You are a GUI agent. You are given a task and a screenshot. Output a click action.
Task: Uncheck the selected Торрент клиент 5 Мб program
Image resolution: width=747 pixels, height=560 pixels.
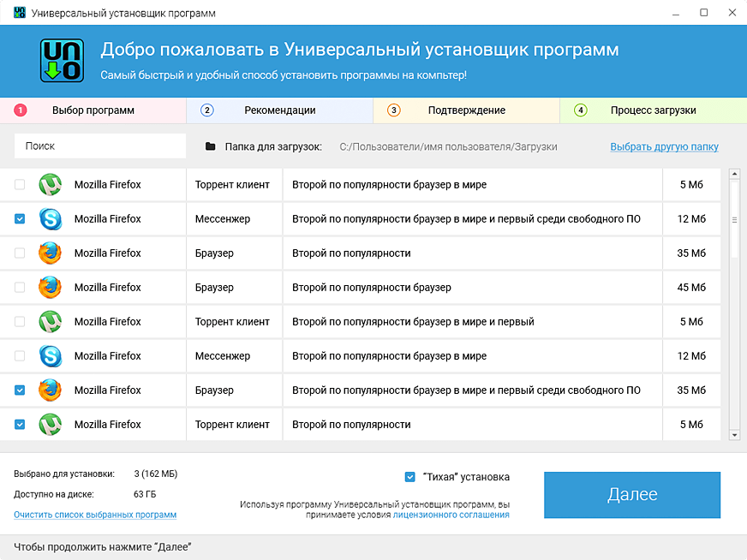click(20, 425)
